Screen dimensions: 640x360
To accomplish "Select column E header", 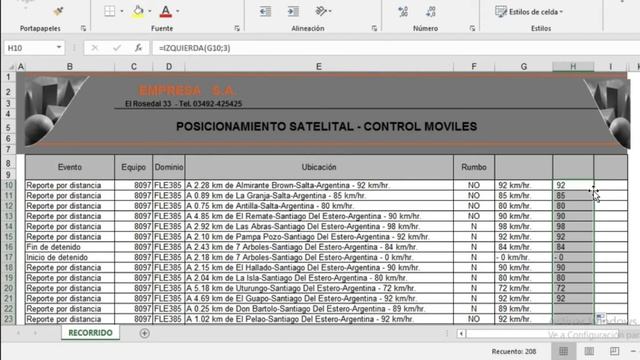I will point(319,67).
